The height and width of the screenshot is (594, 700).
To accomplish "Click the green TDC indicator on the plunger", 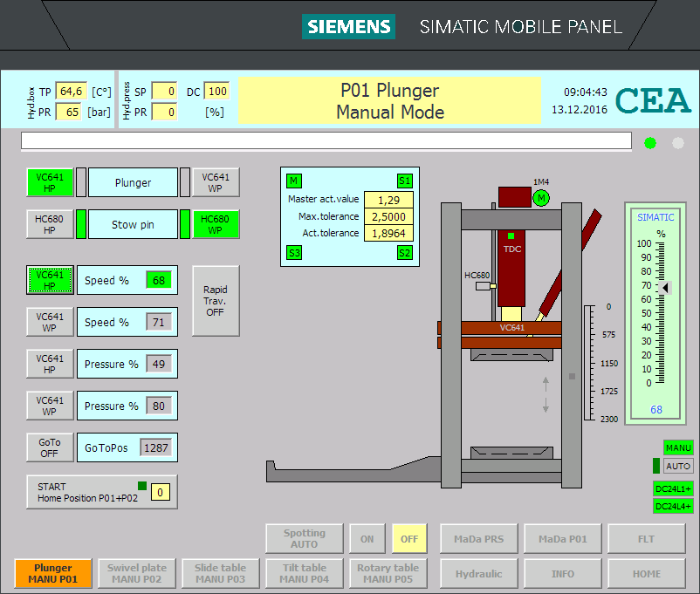I will [511, 236].
